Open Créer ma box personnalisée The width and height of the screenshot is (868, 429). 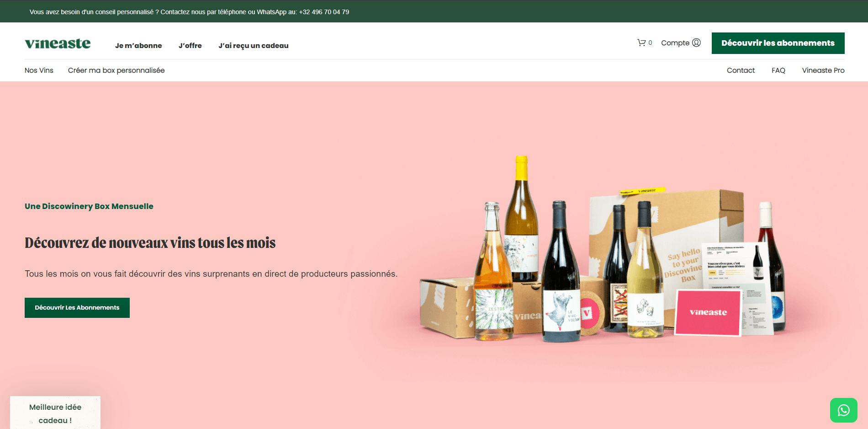116,70
